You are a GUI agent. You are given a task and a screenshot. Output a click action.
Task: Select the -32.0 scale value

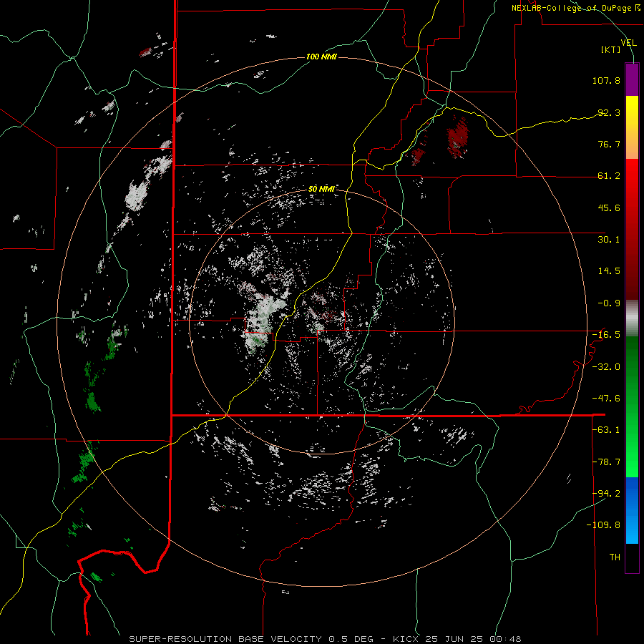tap(606, 367)
